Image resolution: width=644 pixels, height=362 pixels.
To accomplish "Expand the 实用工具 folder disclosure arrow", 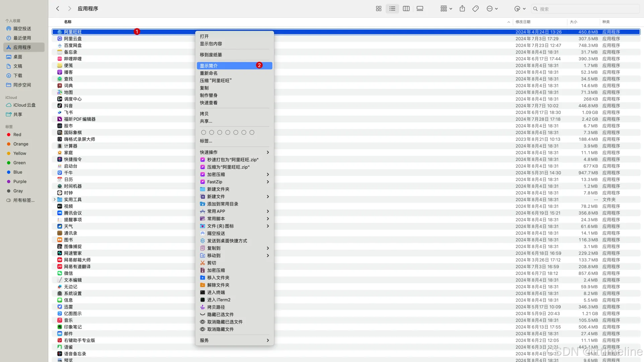I will [55, 200].
